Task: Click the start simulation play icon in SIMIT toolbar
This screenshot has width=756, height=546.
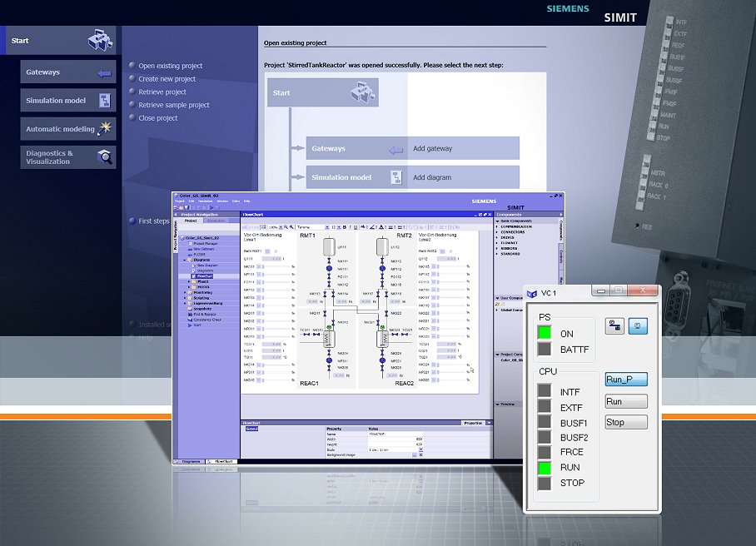Action: click(x=211, y=208)
